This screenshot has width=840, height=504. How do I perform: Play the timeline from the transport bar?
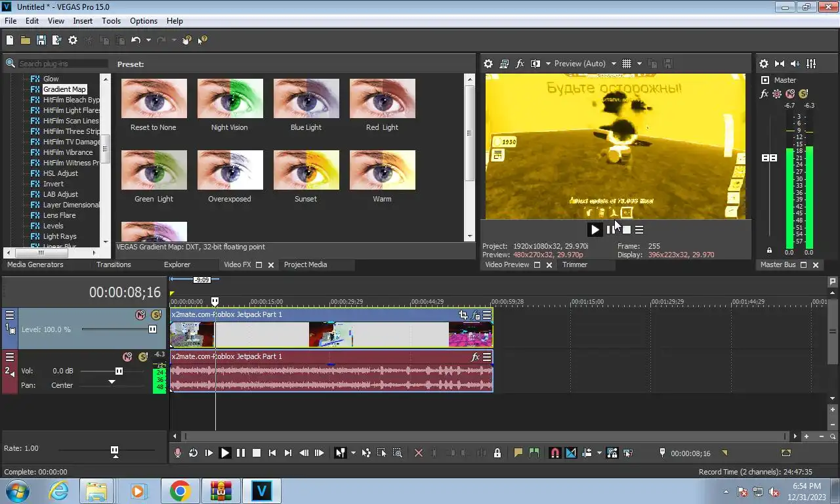pyautogui.click(x=224, y=453)
